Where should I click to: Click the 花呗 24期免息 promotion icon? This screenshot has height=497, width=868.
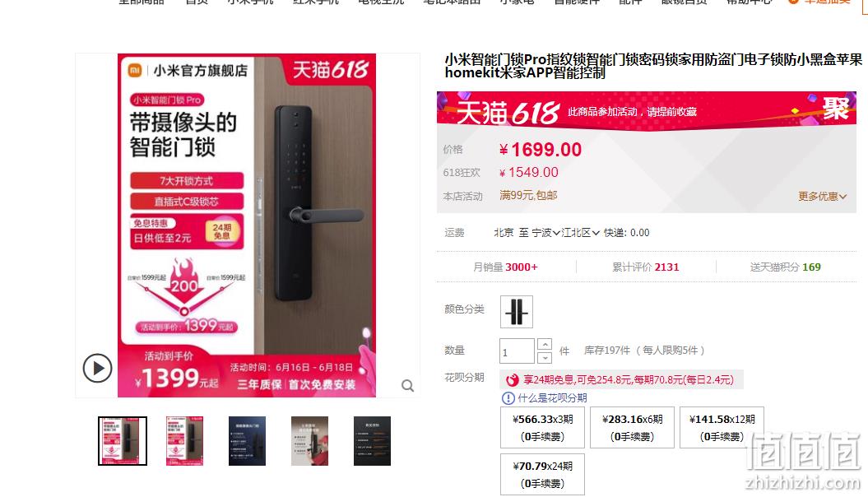pos(513,379)
